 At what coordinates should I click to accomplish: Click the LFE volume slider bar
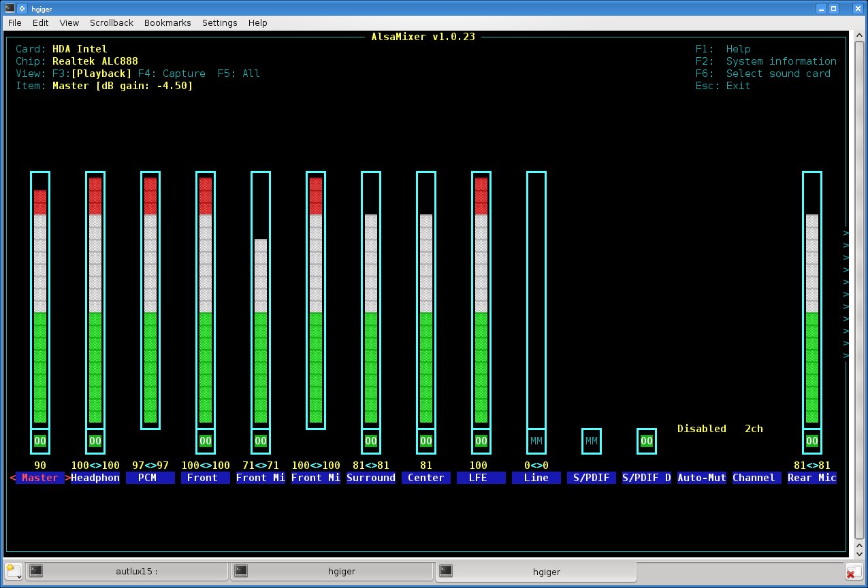(481, 300)
